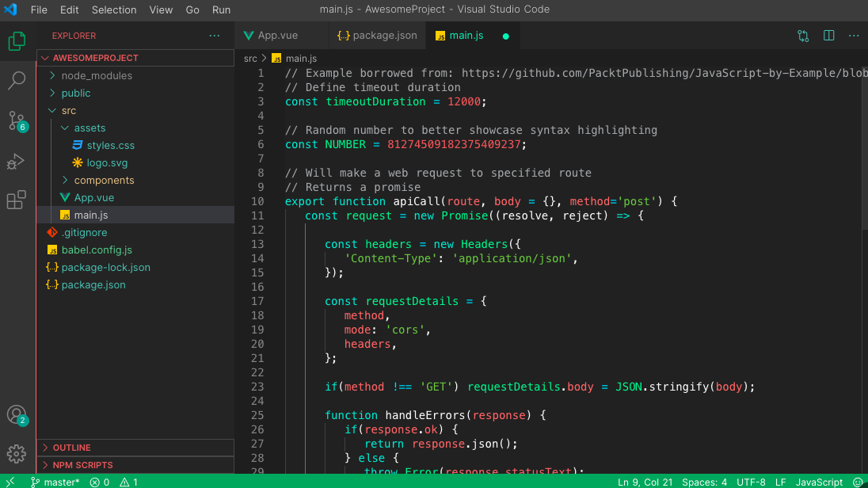Click the number 12000 in line 3

coord(464,101)
